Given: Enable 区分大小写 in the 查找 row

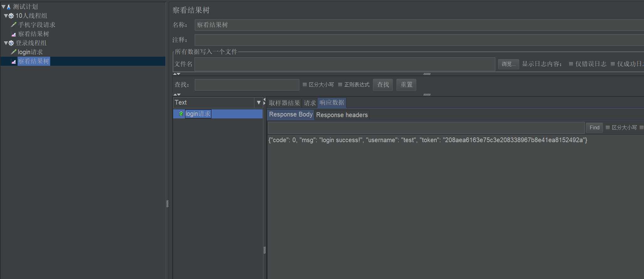Looking at the screenshot, I should pos(305,85).
